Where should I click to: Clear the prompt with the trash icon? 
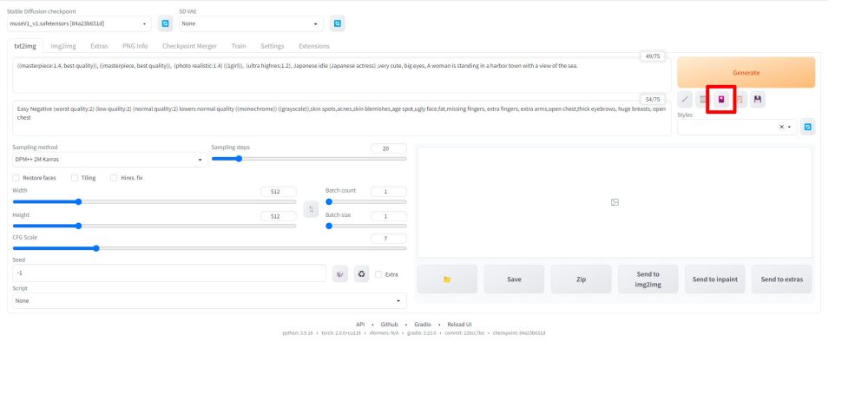[703, 100]
